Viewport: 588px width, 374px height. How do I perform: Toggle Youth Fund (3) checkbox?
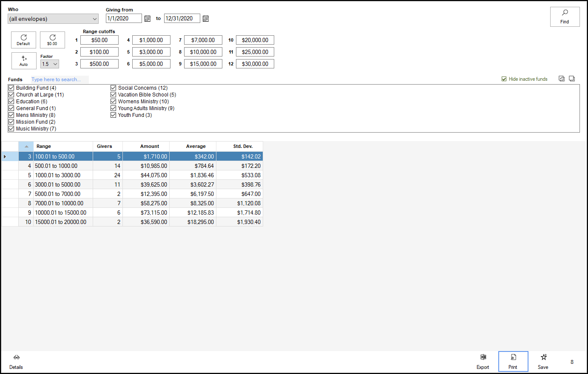tap(114, 115)
